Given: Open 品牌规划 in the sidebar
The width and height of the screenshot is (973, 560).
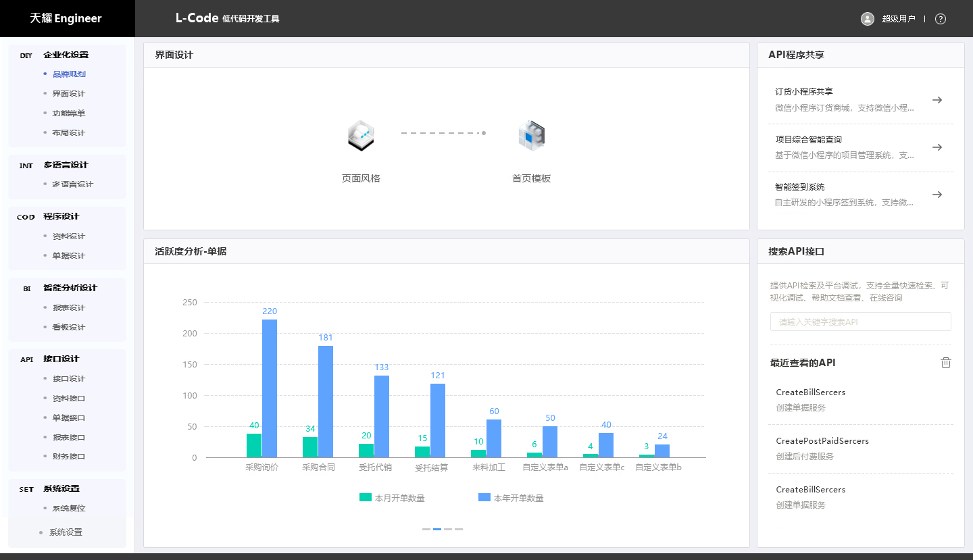Looking at the screenshot, I should click(x=69, y=74).
